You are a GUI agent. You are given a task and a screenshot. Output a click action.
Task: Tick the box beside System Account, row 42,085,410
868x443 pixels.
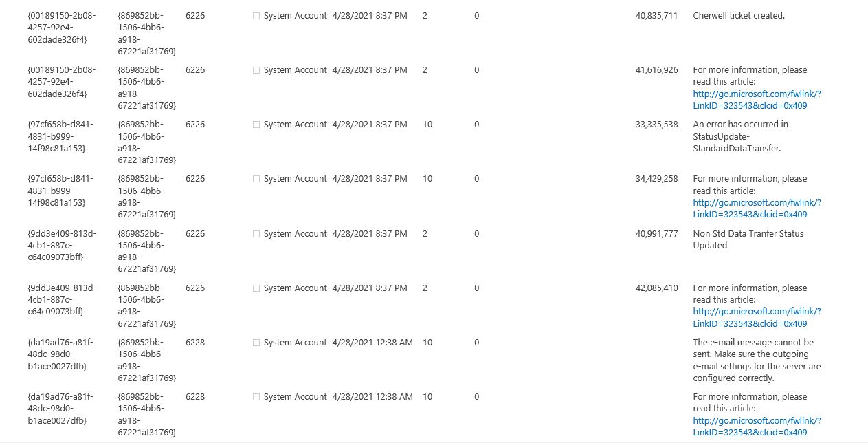click(x=256, y=288)
